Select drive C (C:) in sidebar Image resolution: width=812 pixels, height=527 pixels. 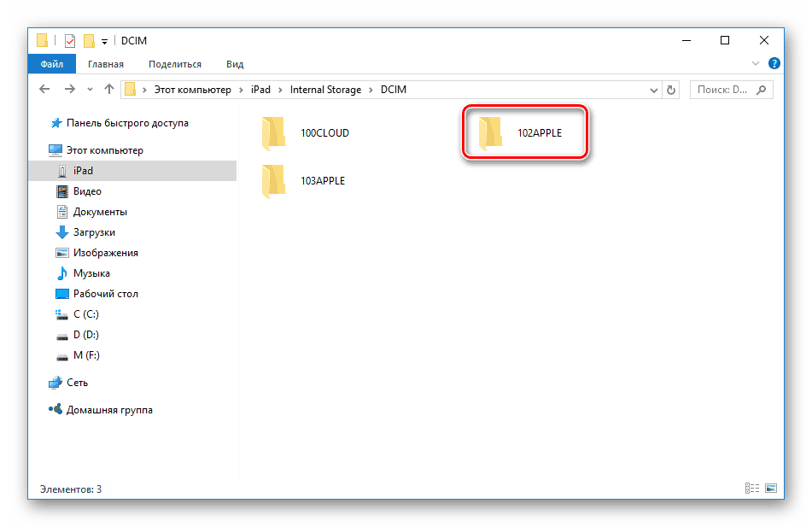77,314
